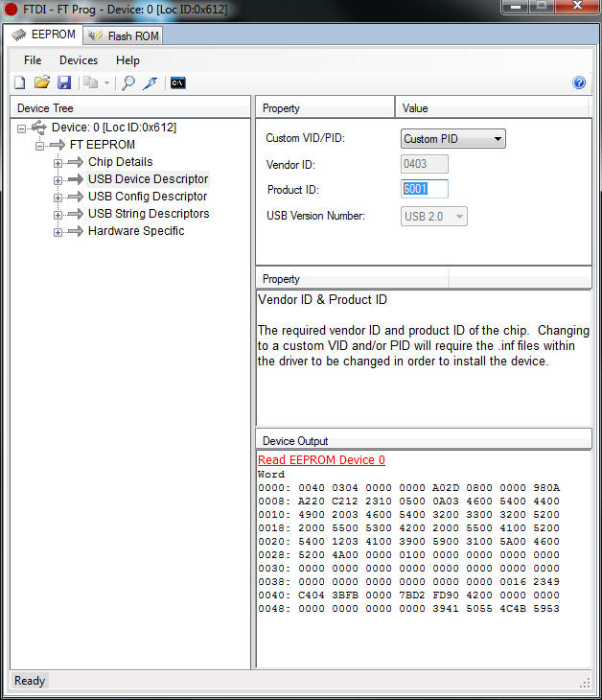Click the Read EEPROM Device 0 link
The width and height of the screenshot is (602, 700).
(321, 460)
